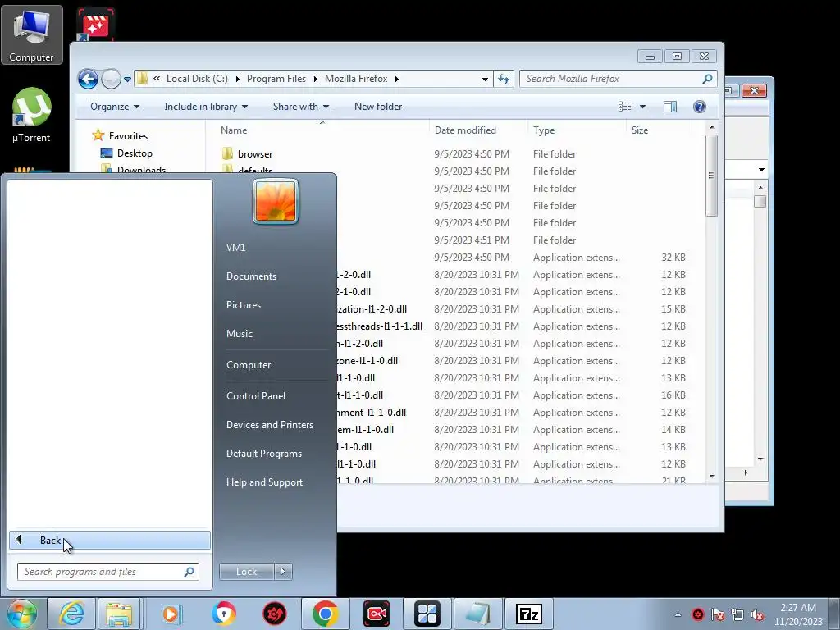Click file list scroll down arrow
The image size is (840, 630).
[x=711, y=477]
